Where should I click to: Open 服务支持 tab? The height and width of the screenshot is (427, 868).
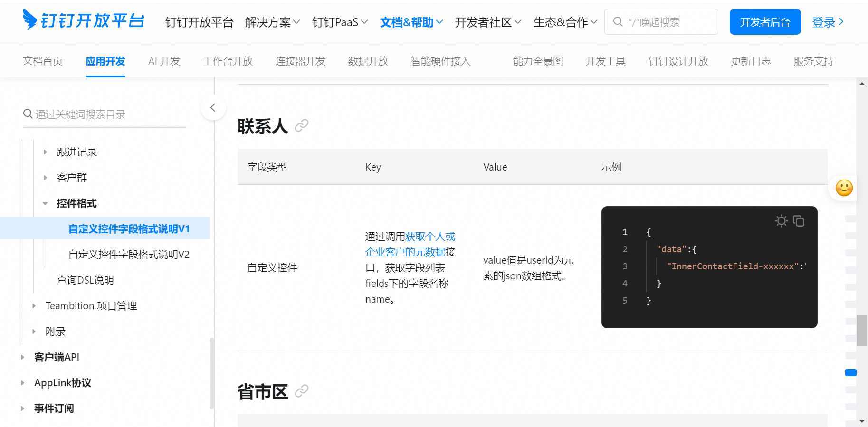coord(814,61)
